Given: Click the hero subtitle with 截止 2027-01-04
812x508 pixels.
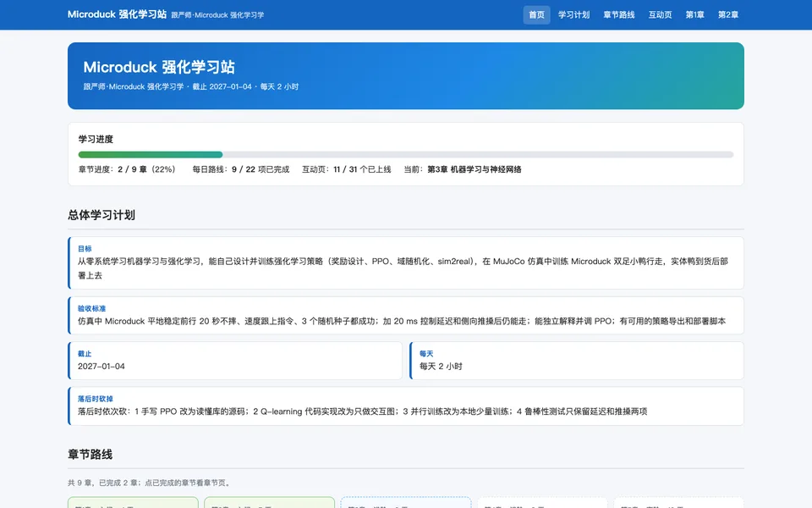Looking at the screenshot, I should [x=191, y=86].
